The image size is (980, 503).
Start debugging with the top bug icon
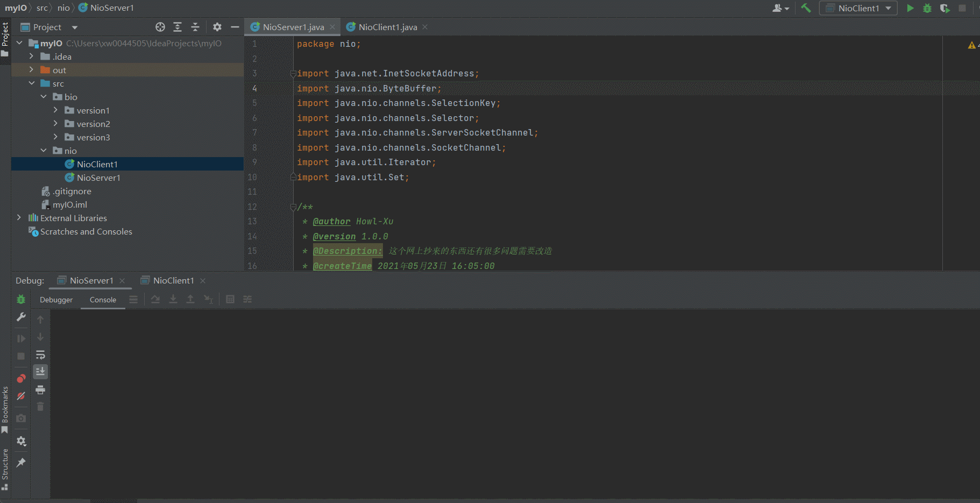(x=927, y=8)
